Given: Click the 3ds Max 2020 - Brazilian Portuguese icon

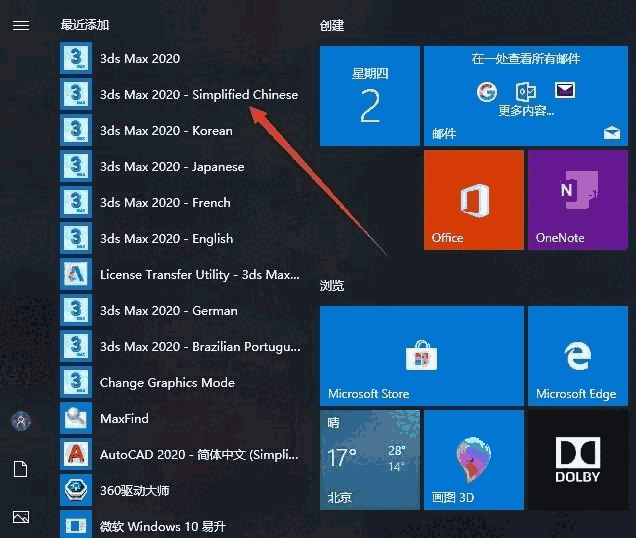Looking at the screenshot, I should point(76,346).
